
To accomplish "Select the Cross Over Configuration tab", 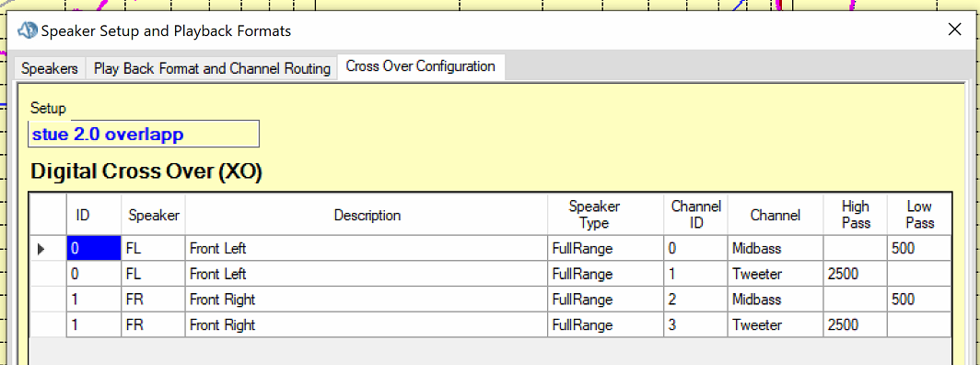I will click(x=421, y=66).
